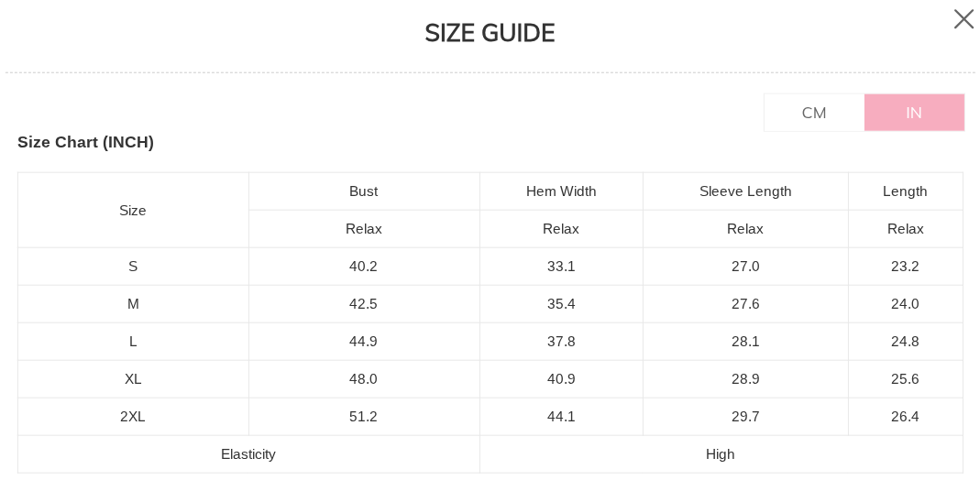Click the Sleeve Length column header
The height and width of the screenshot is (480, 980).
coord(745,191)
